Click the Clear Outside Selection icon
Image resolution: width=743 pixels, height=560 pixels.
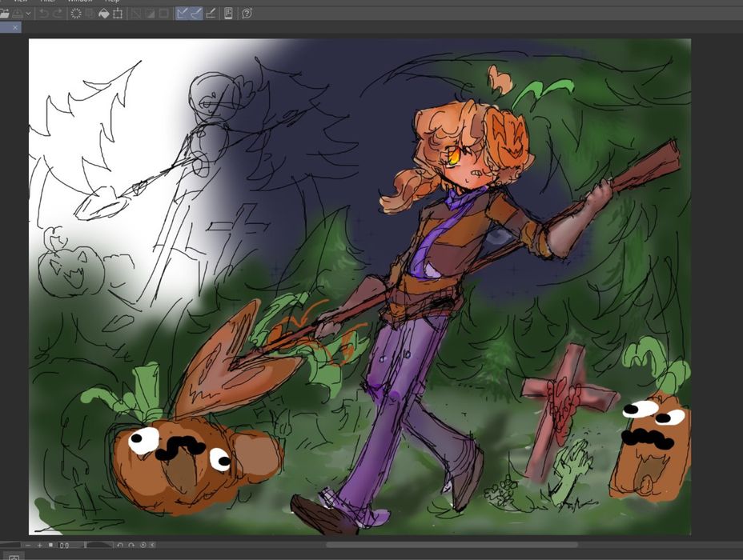tap(90, 14)
